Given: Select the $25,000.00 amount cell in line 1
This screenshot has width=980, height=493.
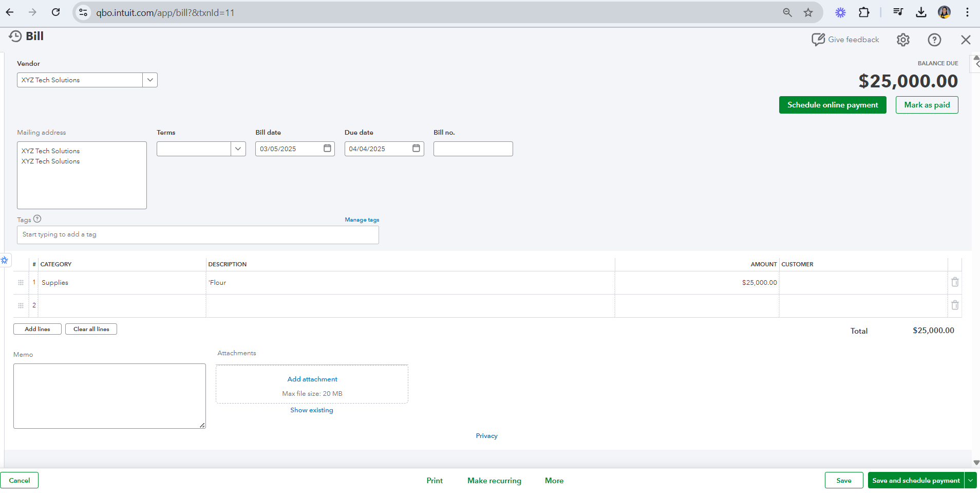Looking at the screenshot, I should 697,283.
